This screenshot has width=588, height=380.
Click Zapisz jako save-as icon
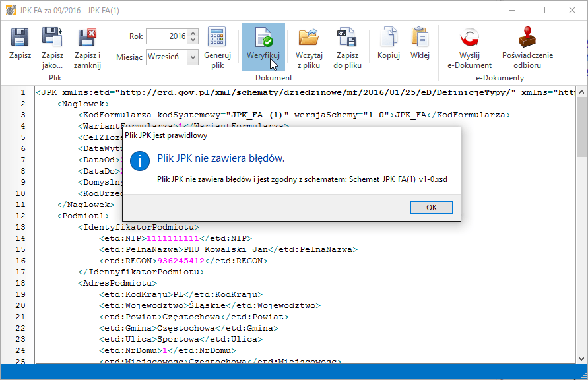(x=52, y=38)
